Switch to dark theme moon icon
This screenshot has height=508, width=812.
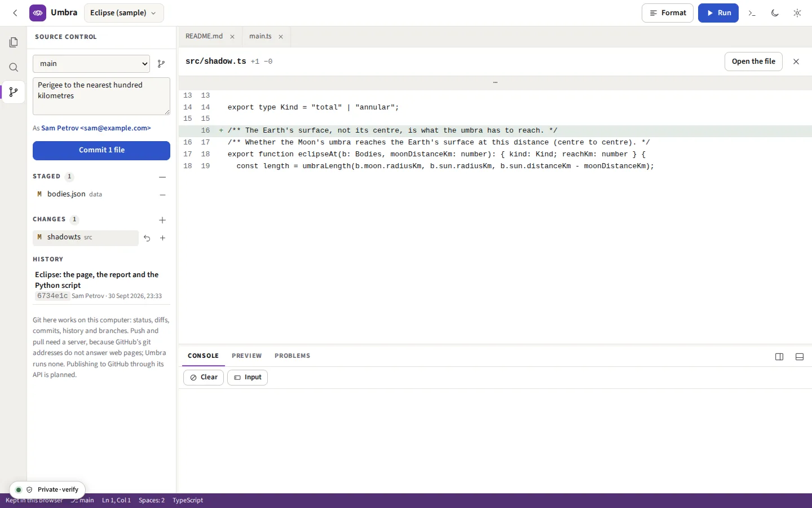pos(775,13)
